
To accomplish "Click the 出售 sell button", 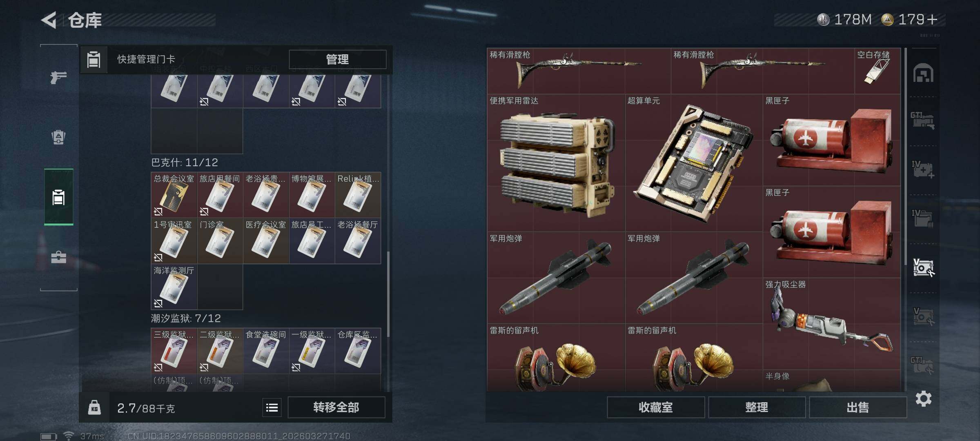I will 857,408.
